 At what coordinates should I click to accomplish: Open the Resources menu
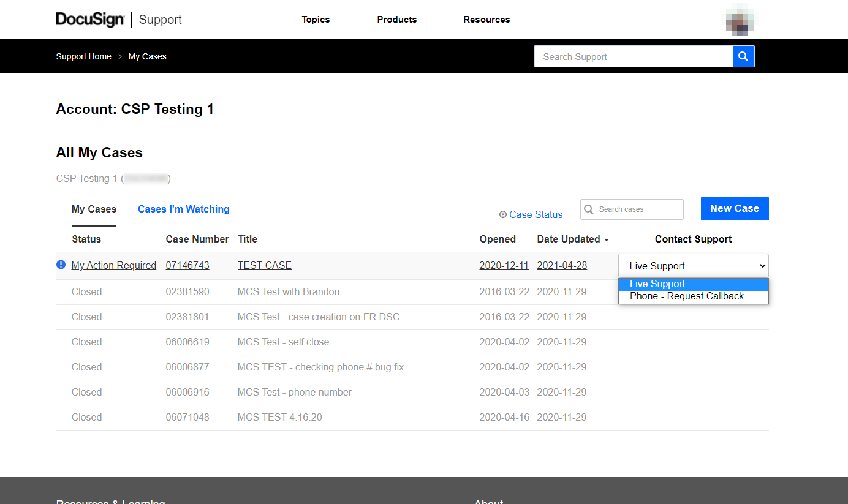486,19
